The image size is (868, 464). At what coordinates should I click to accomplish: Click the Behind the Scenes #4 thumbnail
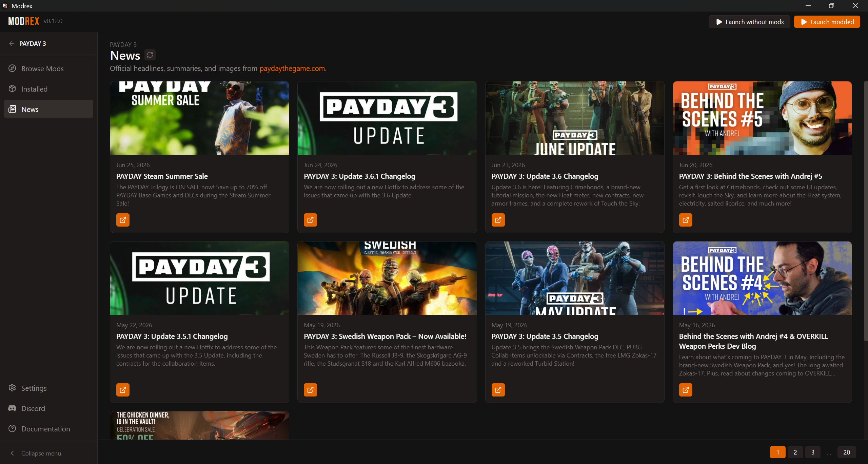click(x=762, y=278)
